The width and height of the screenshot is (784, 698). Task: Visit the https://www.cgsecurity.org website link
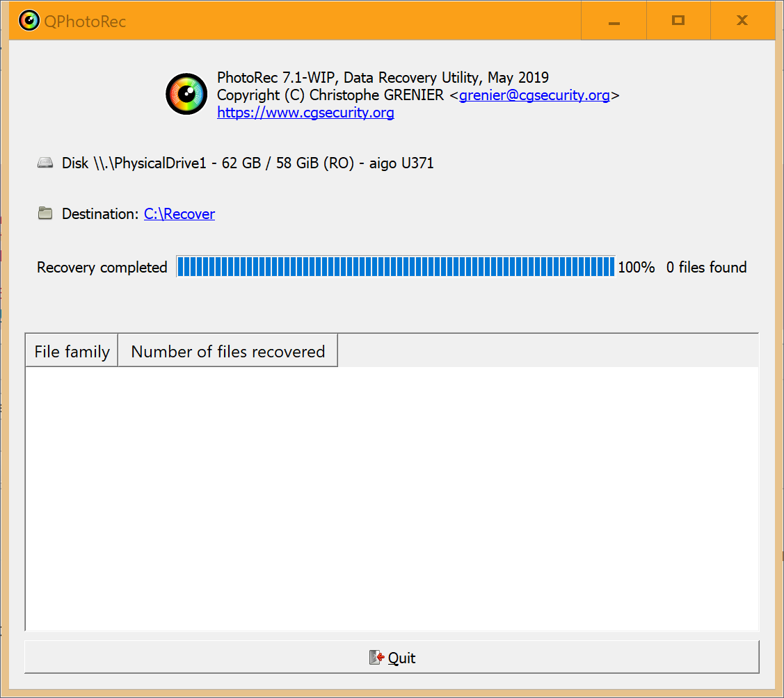[x=305, y=113]
